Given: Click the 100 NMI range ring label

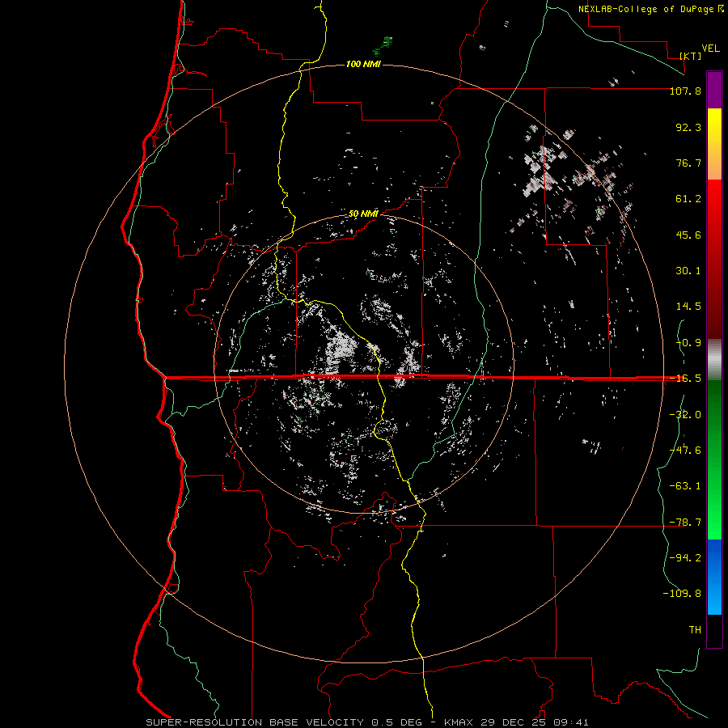Looking at the screenshot, I should (x=363, y=64).
